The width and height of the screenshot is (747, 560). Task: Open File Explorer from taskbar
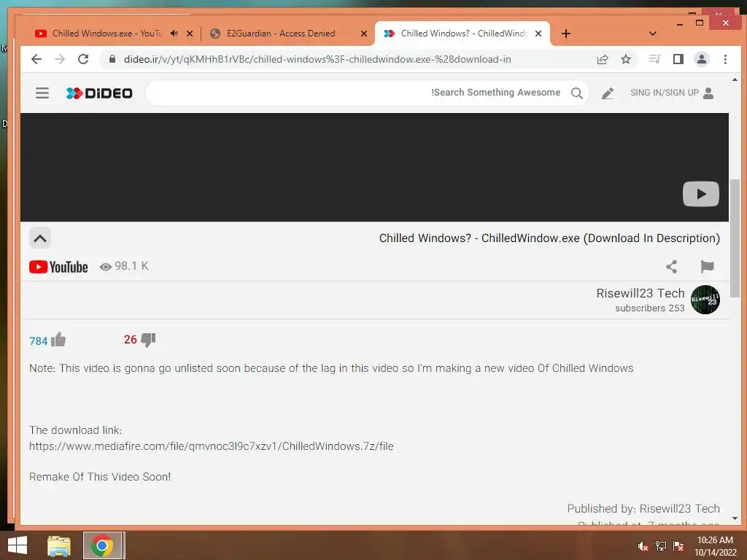(x=59, y=545)
